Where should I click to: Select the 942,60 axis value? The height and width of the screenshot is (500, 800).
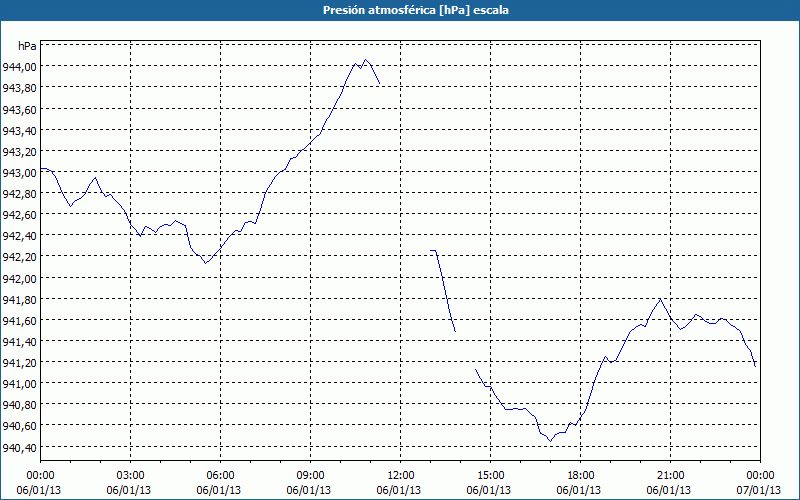tap(19, 215)
